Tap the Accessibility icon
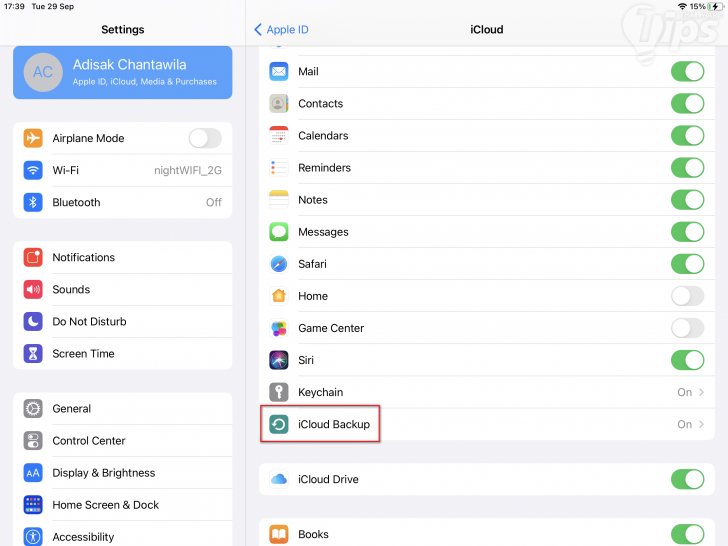728x546 pixels. tap(33, 537)
